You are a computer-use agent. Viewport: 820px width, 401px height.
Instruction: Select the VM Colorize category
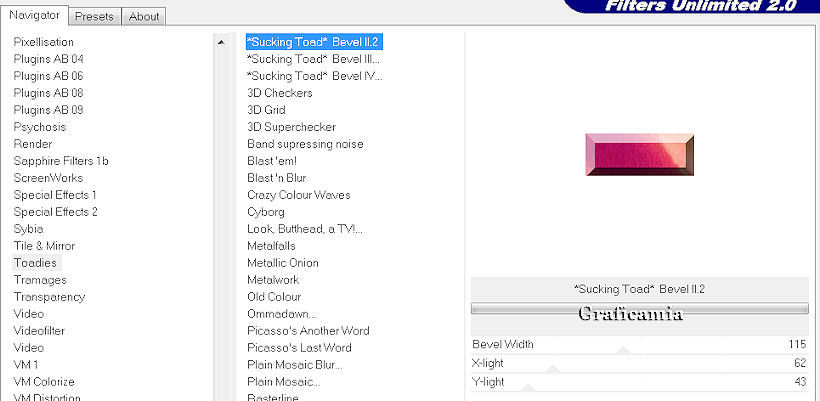44,382
